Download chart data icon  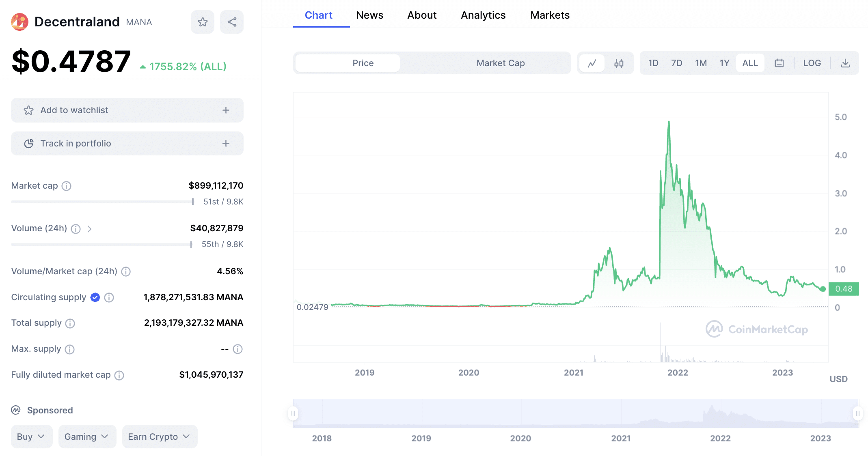[x=845, y=63]
